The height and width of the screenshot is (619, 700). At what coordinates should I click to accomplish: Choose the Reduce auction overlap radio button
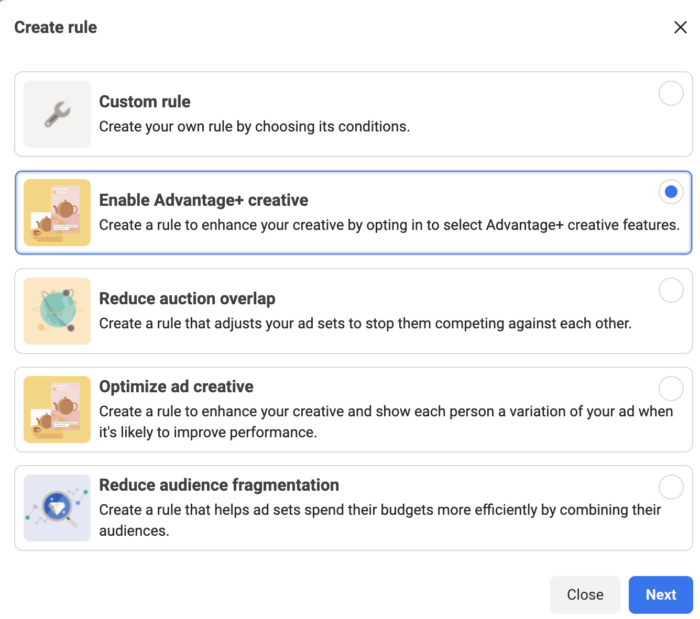(671, 290)
